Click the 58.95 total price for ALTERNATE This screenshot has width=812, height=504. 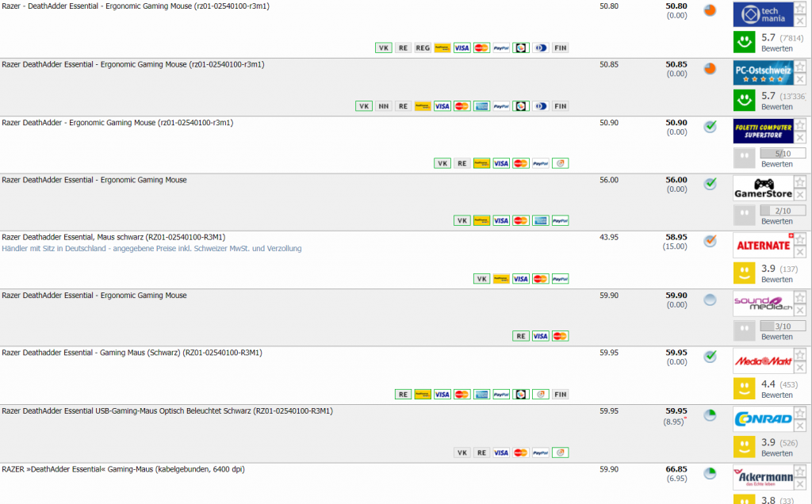(x=676, y=237)
